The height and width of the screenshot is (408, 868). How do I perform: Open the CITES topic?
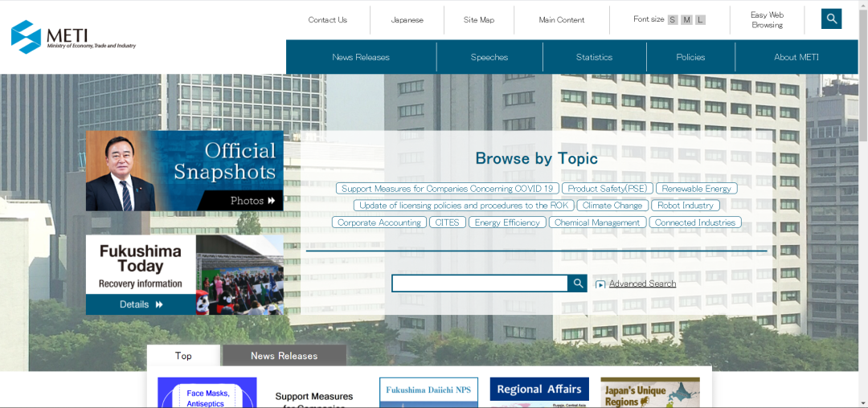tap(448, 222)
